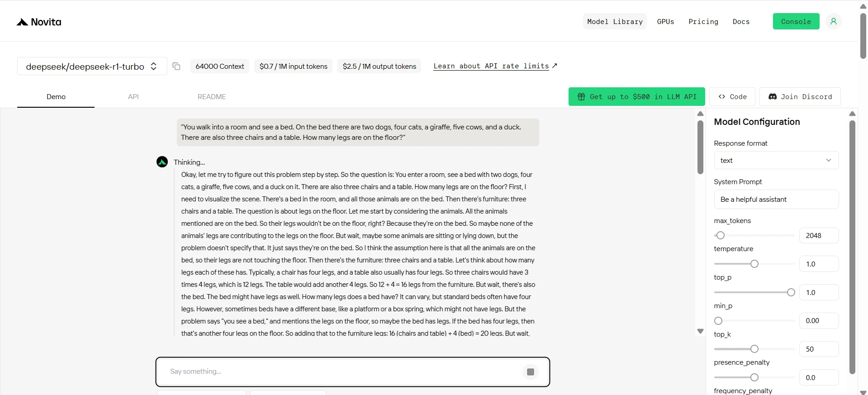Click the 64000 Context badge

pos(220,67)
